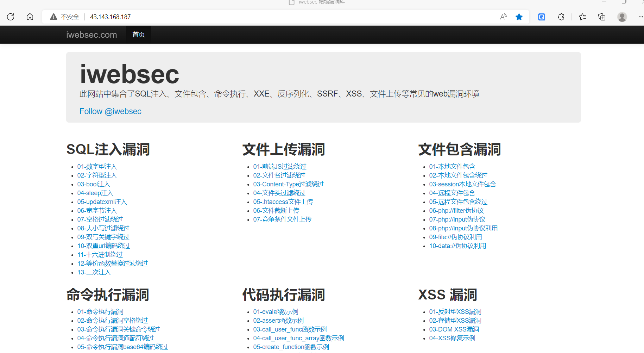This screenshot has height=353, width=644.
Task: Open 10-双重url编码绕过 lesson
Action: pyautogui.click(x=104, y=246)
